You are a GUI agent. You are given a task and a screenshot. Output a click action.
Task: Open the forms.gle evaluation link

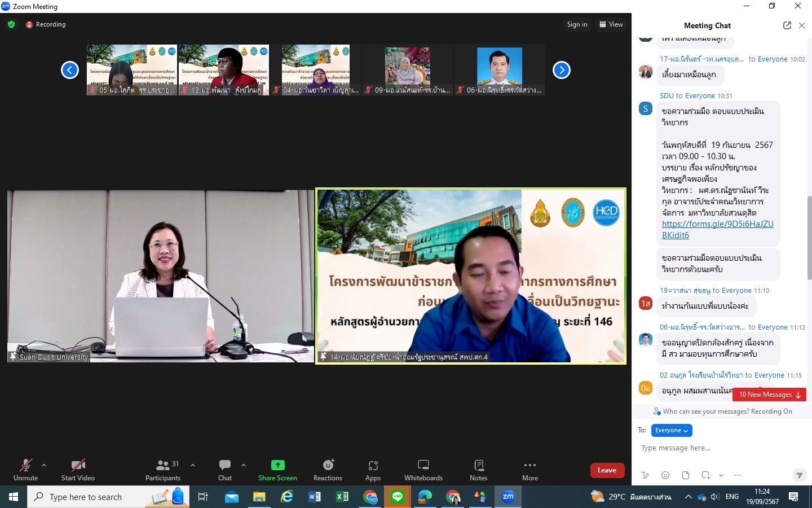pyautogui.click(x=717, y=230)
